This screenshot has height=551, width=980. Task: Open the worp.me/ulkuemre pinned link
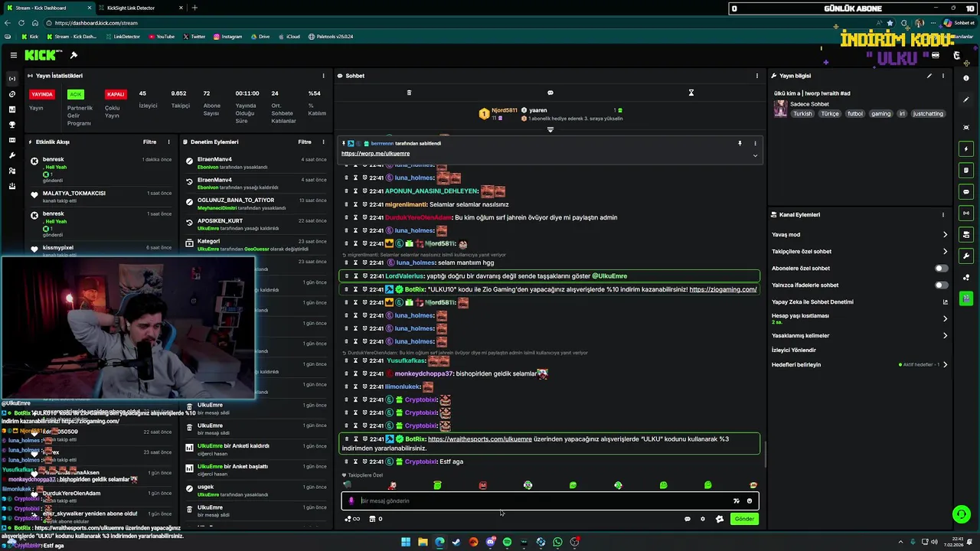375,154
